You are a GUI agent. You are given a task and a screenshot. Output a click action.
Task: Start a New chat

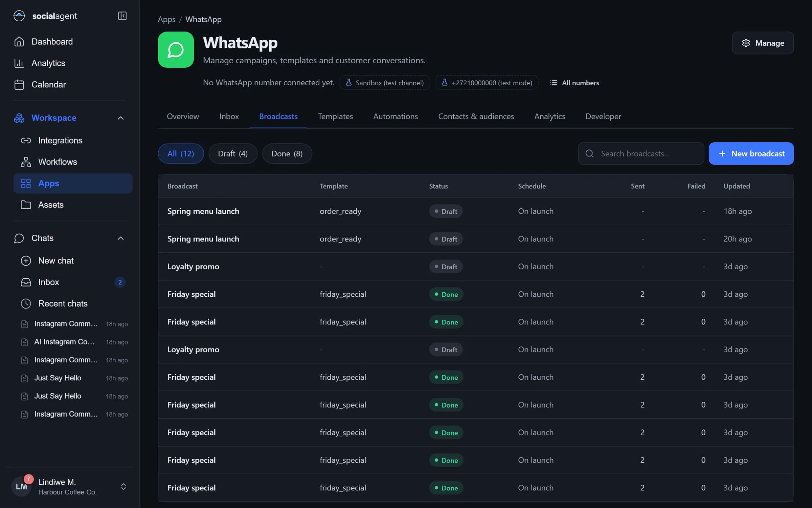coord(73,260)
